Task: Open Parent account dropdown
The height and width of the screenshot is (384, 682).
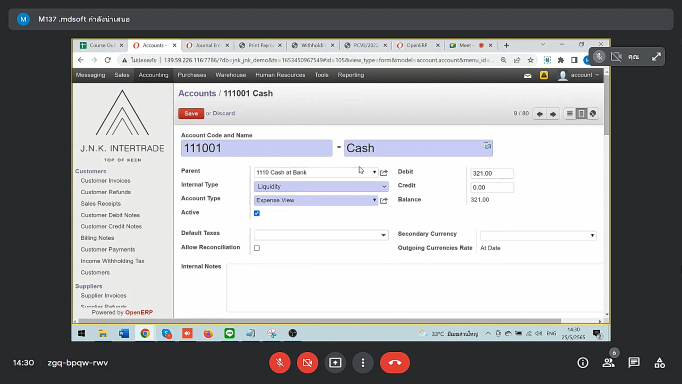Action: pyautogui.click(x=374, y=172)
